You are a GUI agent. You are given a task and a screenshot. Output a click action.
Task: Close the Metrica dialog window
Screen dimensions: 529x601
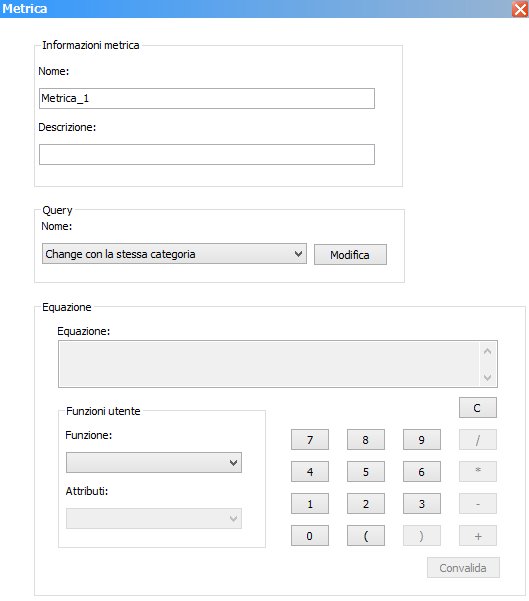coord(520,9)
